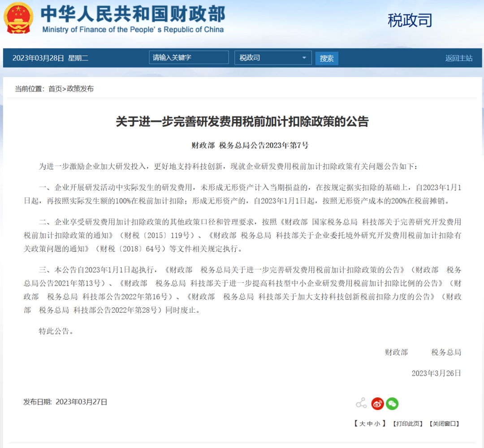Click the date 2023年03月28日 星期二
Screen dimensions: 484x448
point(50,58)
